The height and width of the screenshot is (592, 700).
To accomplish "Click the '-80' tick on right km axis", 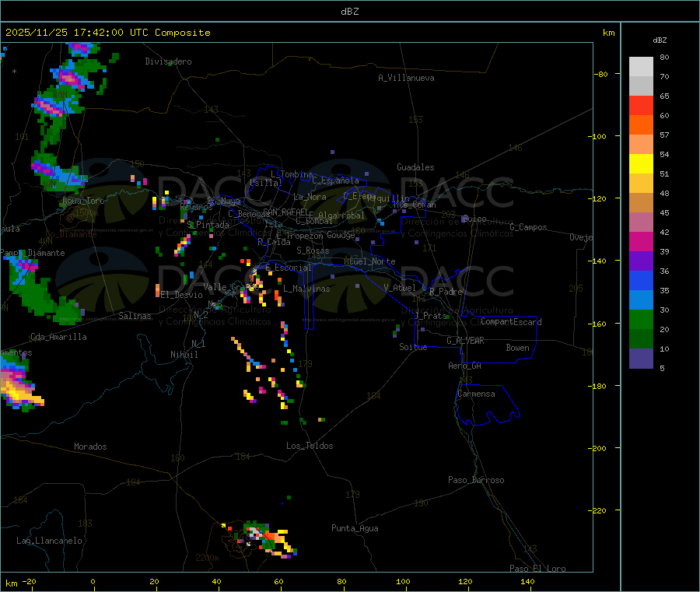I will pos(600,74).
